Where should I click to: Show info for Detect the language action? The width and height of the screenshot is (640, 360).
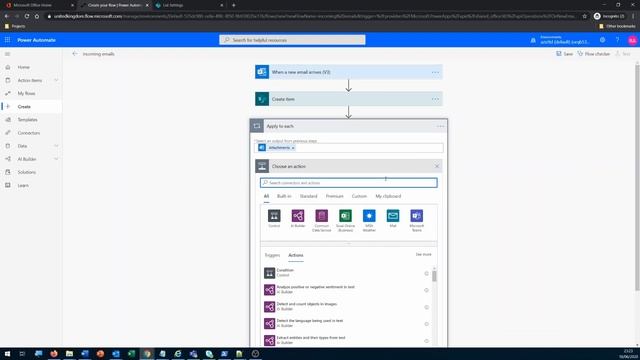pos(426,324)
